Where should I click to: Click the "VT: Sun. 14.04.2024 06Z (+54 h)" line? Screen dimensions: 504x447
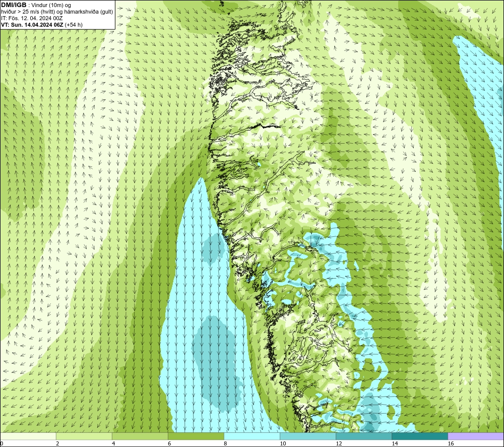[42, 25]
